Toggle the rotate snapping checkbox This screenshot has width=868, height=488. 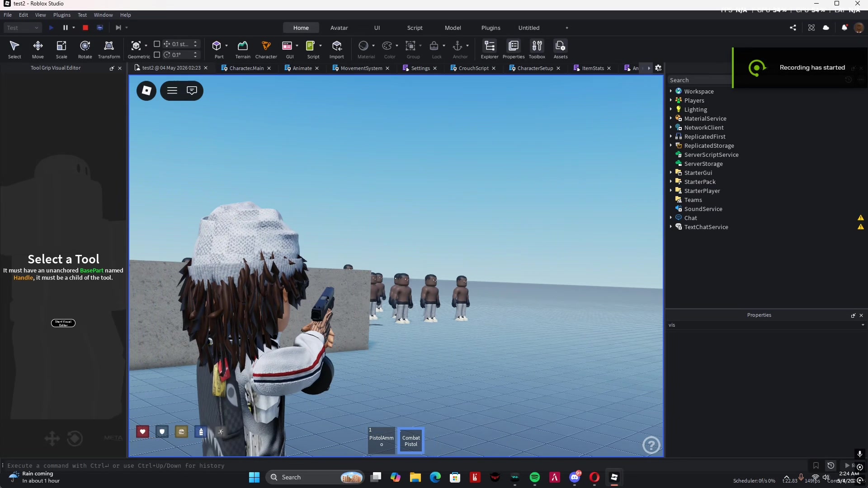click(x=157, y=55)
